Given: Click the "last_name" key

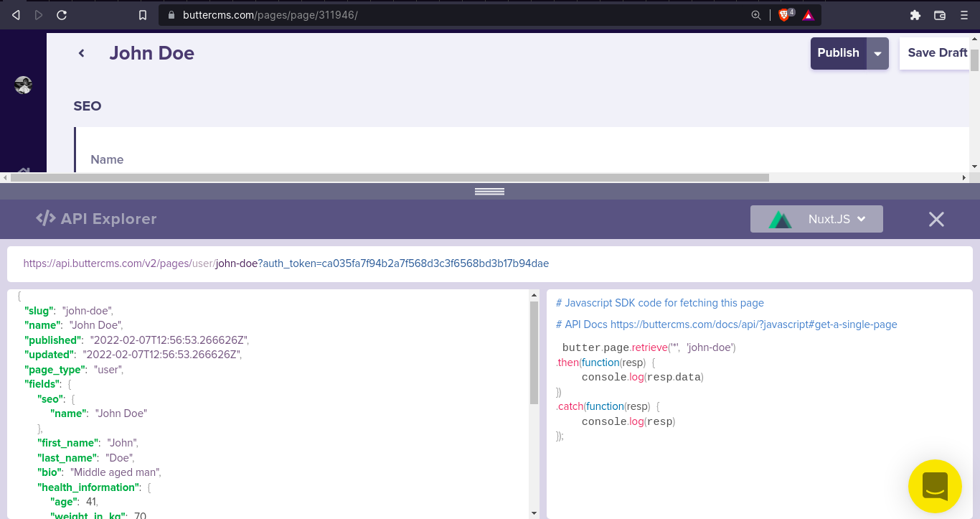Looking at the screenshot, I should [x=67, y=458].
